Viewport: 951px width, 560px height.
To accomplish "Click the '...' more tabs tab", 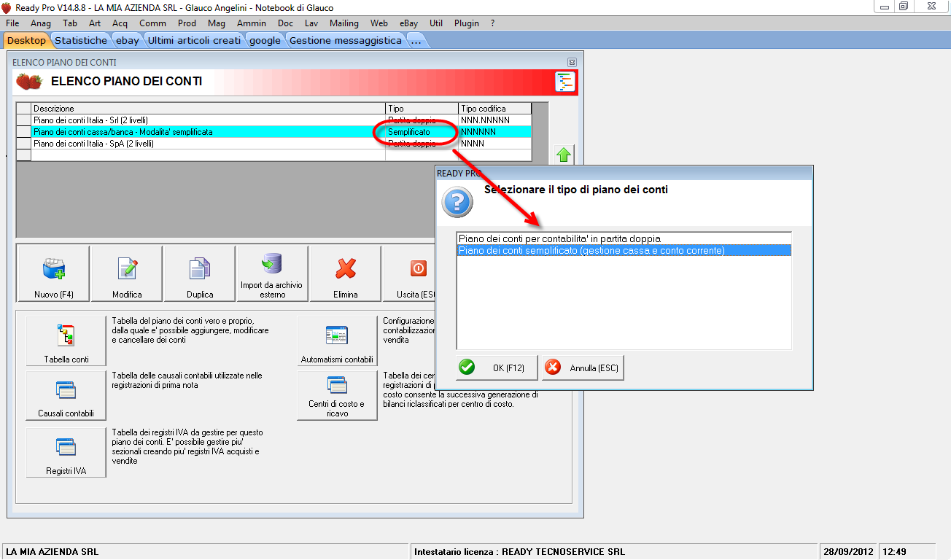I will [416, 40].
